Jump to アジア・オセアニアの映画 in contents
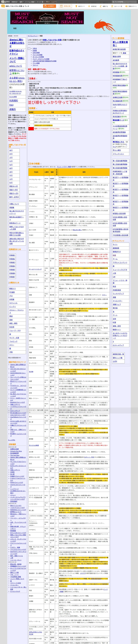The width and height of the screenshot is (138, 644). 41,59
